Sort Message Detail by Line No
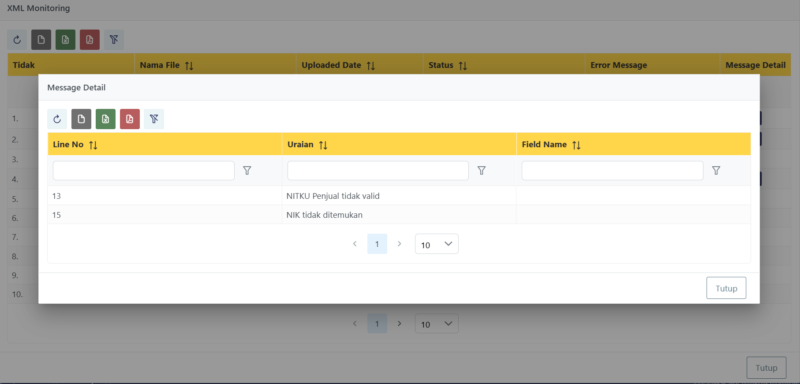 click(93, 145)
